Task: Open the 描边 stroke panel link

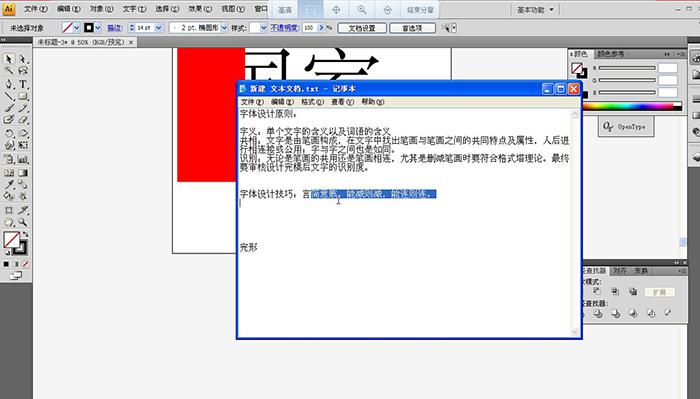Action: point(115,28)
